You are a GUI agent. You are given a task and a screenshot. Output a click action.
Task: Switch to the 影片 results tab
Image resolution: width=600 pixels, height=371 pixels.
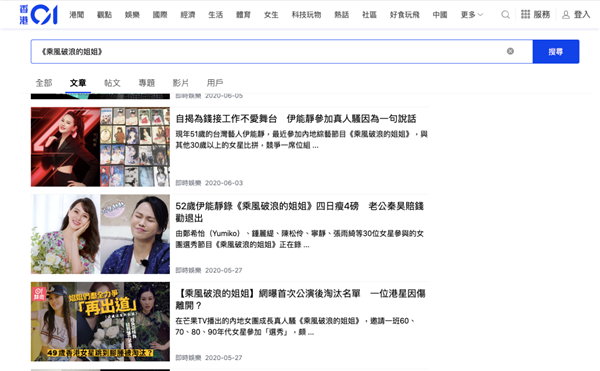(x=181, y=83)
